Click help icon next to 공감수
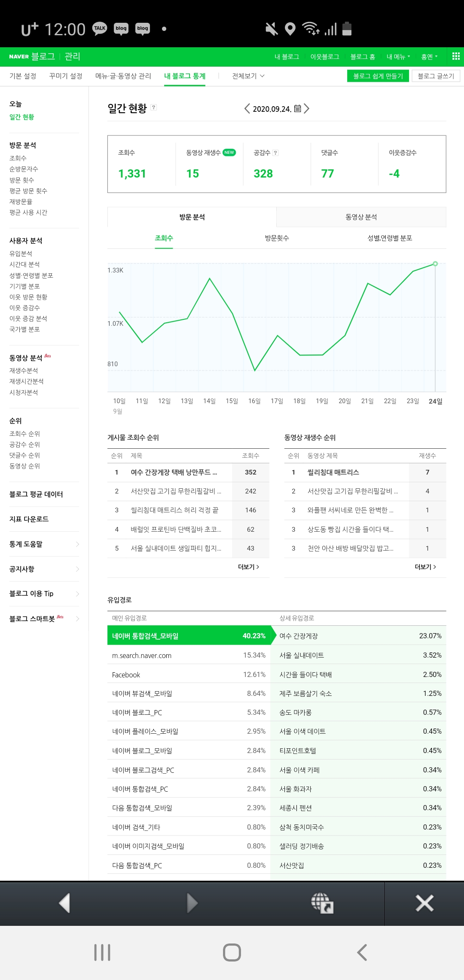This screenshot has height=980, width=464. [x=276, y=153]
